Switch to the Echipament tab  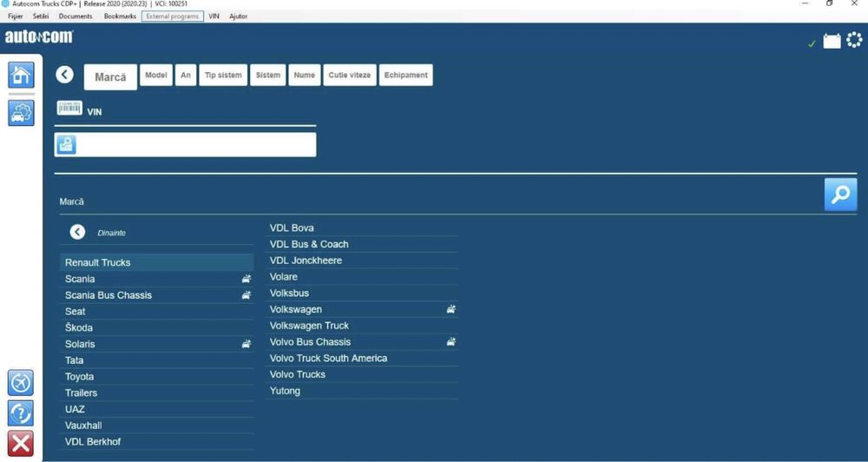[405, 75]
